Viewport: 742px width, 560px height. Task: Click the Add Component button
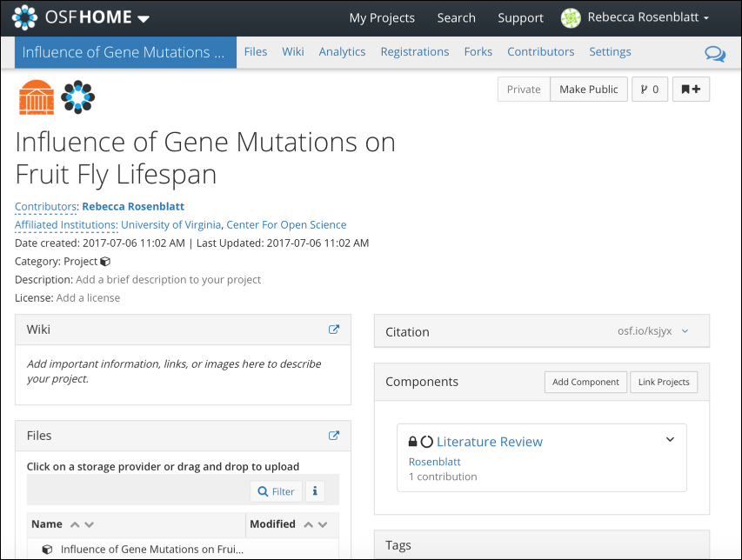click(585, 382)
